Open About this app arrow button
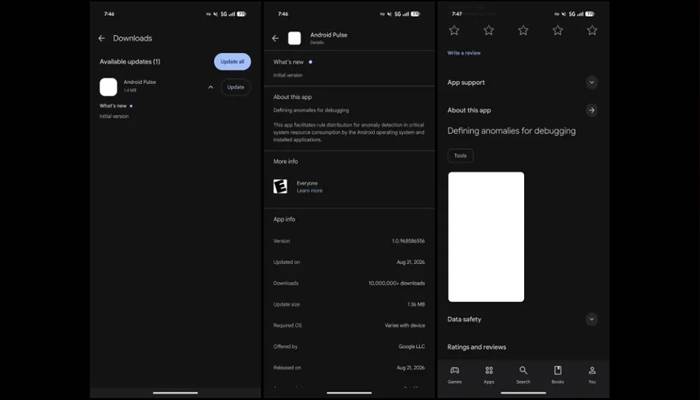Viewport: 700px width, 400px height. [x=592, y=110]
